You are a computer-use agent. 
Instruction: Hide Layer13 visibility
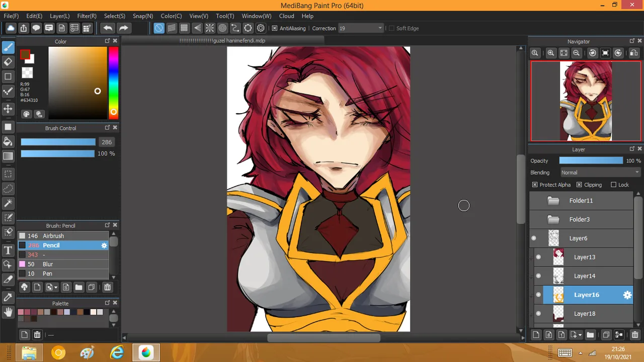(538, 257)
